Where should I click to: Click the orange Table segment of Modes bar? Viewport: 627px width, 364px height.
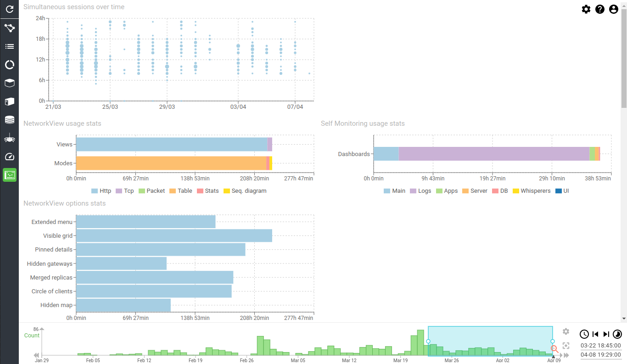coord(171,163)
